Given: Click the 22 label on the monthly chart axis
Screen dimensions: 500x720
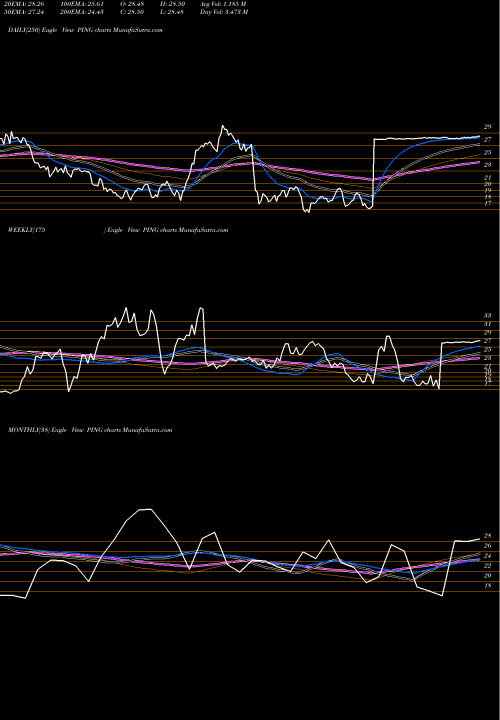Looking at the screenshot, I should pyautogui.click(x=488, y=566).
